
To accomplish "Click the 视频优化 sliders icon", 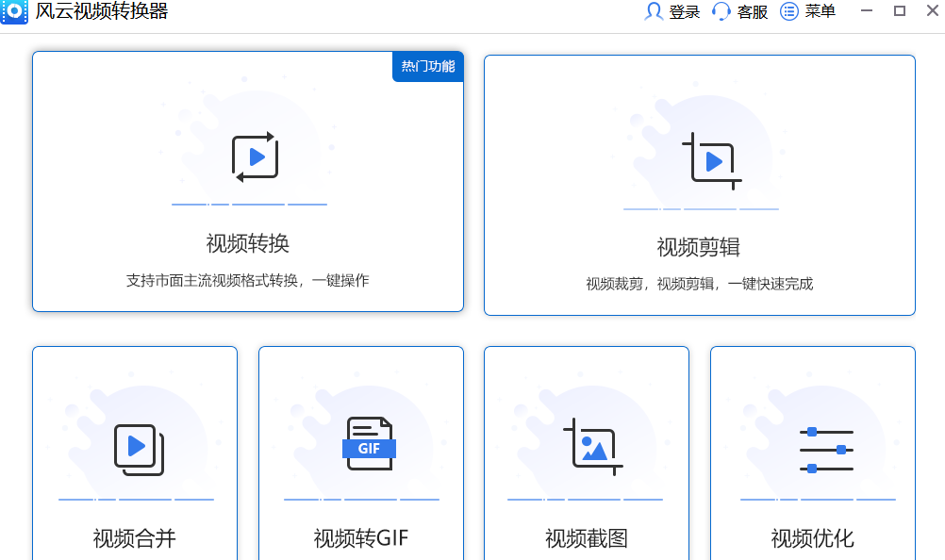I will pos(826,451).
